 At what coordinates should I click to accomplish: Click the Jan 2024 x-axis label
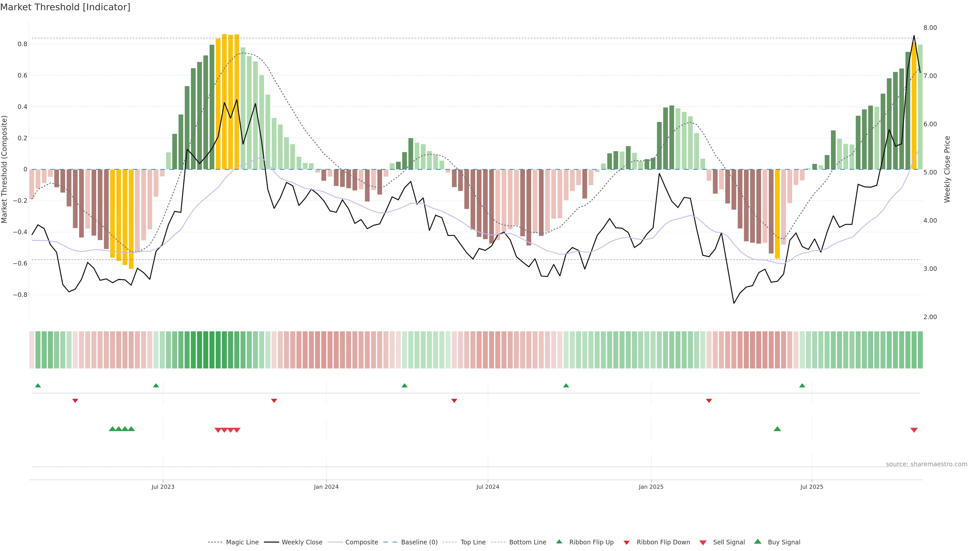pos(326,487)
